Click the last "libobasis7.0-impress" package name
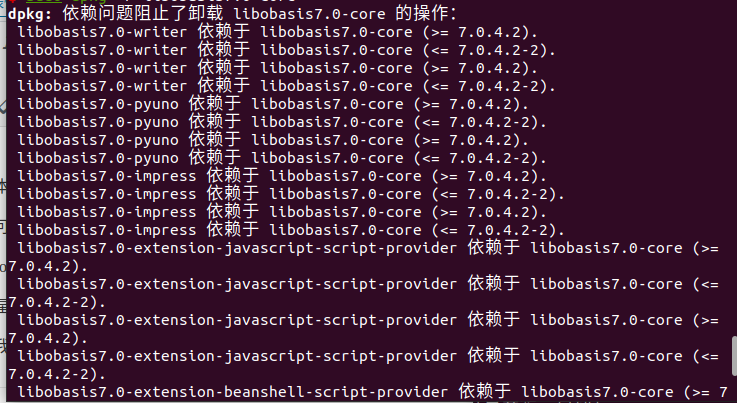The width and height of the screenshot is (737, 403). point(107,230)
